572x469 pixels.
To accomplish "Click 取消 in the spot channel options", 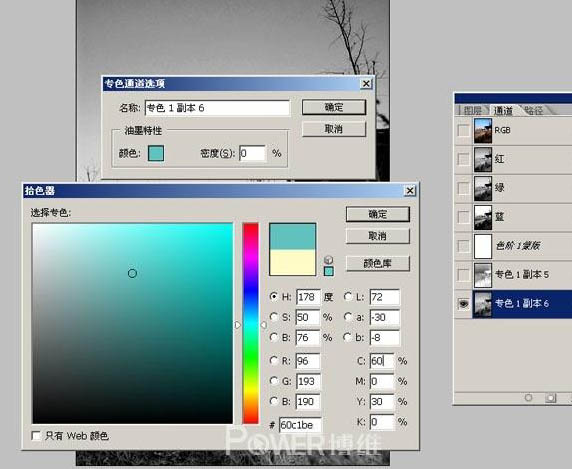I will coord(334,129).
